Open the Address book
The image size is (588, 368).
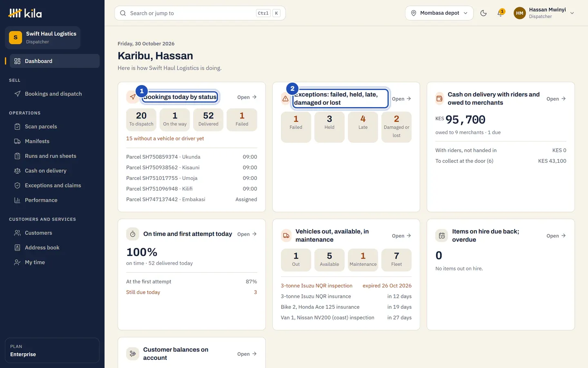[x=55, y=247]
